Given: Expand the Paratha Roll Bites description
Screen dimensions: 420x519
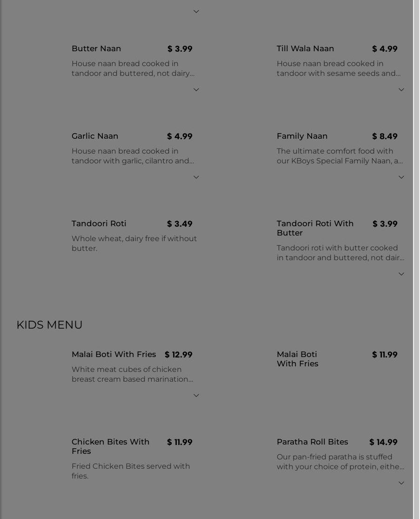Looking at the screenshot, I should point(401,483).
